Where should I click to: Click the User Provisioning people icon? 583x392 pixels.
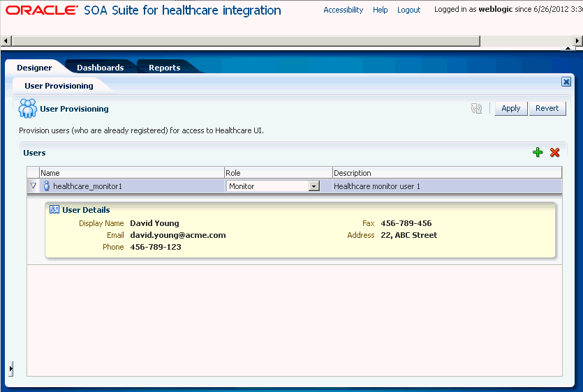[27, 109]
